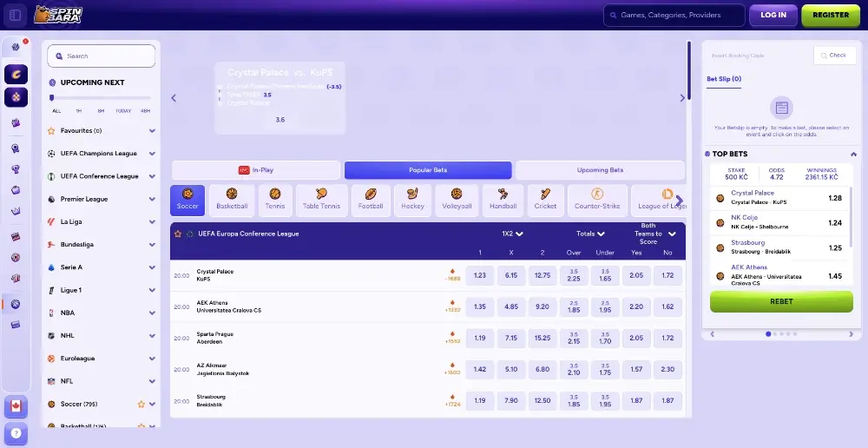The width and height of the screenshot is (868, 448).
Task: Select the Basketball sport icon
Action: (232, 200)
